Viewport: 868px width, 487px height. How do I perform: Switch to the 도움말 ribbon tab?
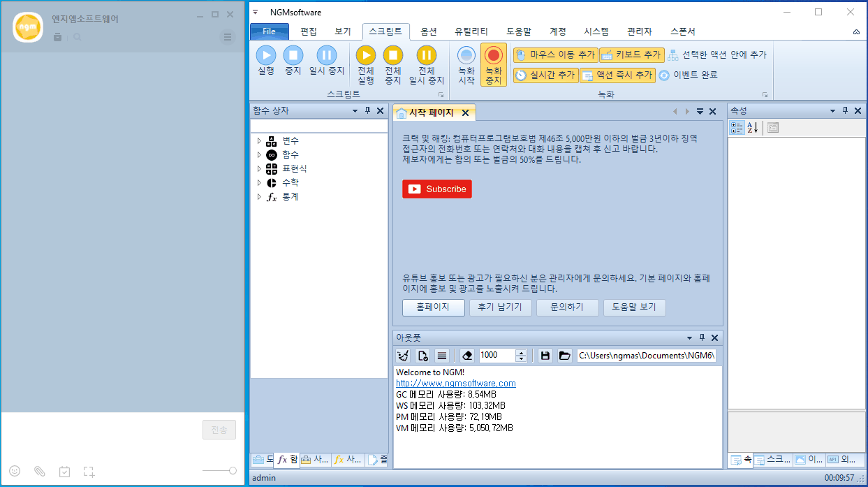(519, 31)
